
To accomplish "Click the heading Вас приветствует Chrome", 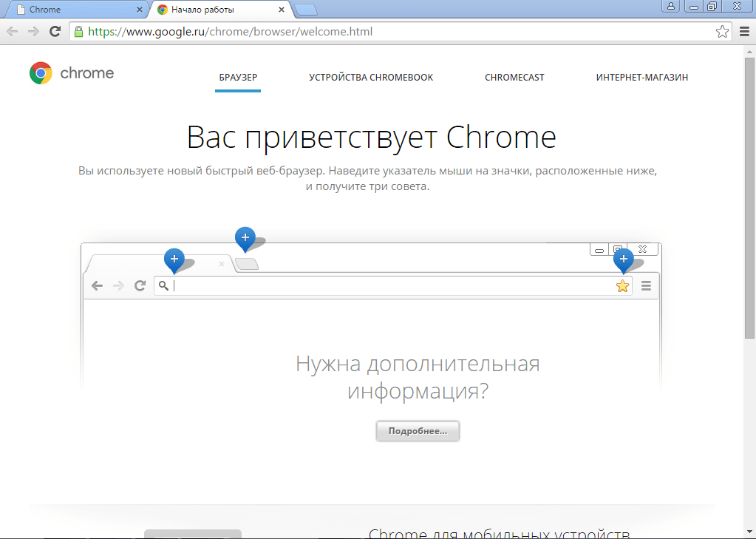I will [371, 138].
